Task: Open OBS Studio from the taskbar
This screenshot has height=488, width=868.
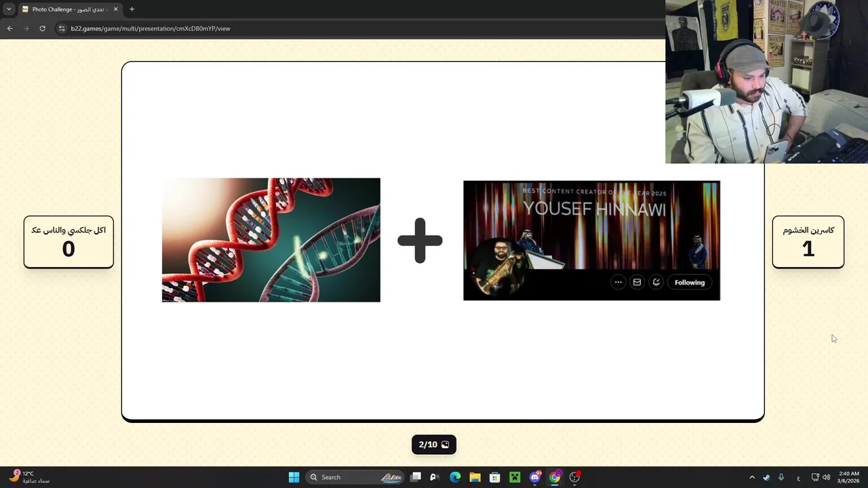Action: [x=575, y=477]
